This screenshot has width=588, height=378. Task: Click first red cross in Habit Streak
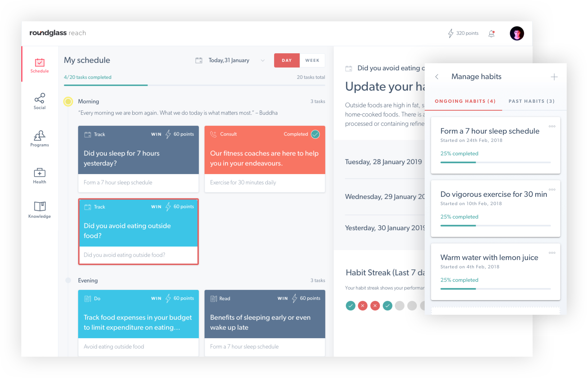coord(363,306)
